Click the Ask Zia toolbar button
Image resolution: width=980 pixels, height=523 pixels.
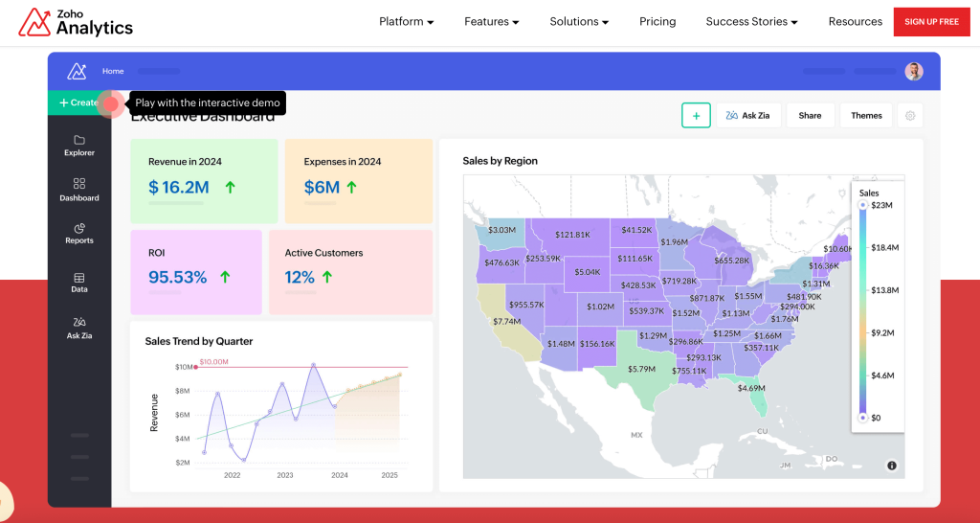748,116
